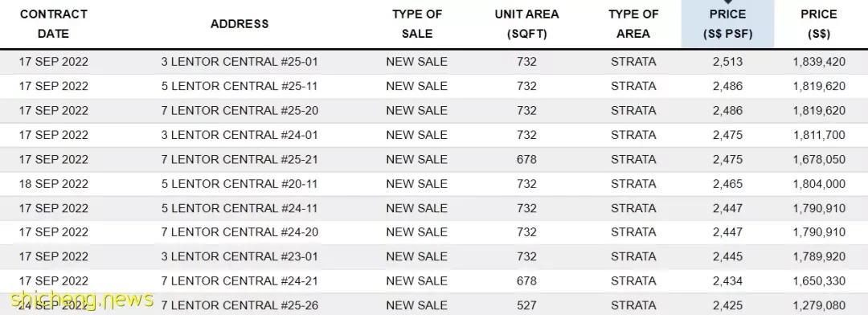Screen dimensions: 868x315
Task: Select the highlighted Price (S$ PSF) header
Action: [727, 24]
